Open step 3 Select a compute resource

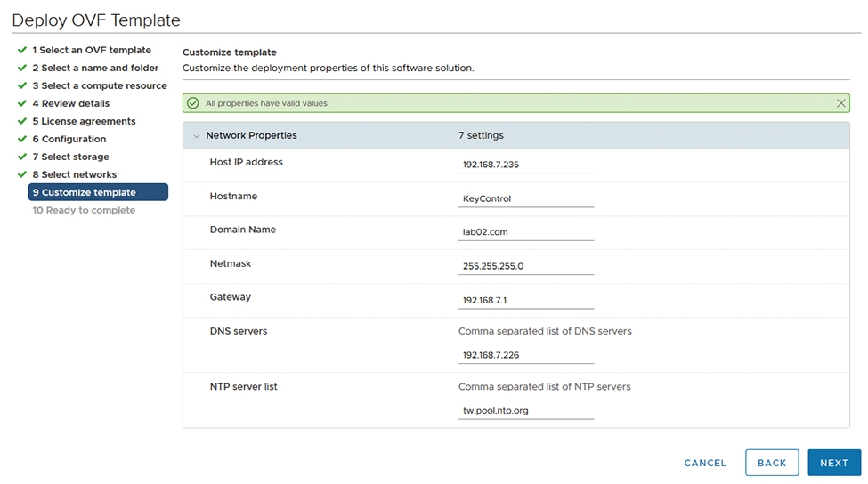[100, 85]
